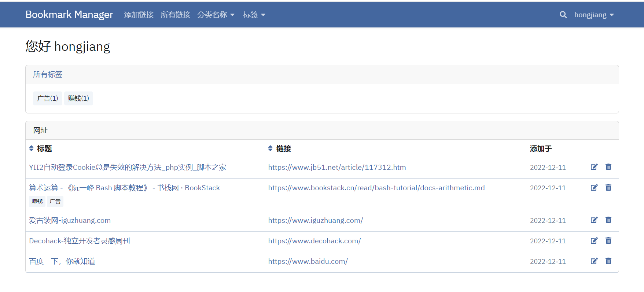Edit the BookStack bash tutorial bookmark
The width and height of the screenshot is (644, 292).
coord(594,187)
